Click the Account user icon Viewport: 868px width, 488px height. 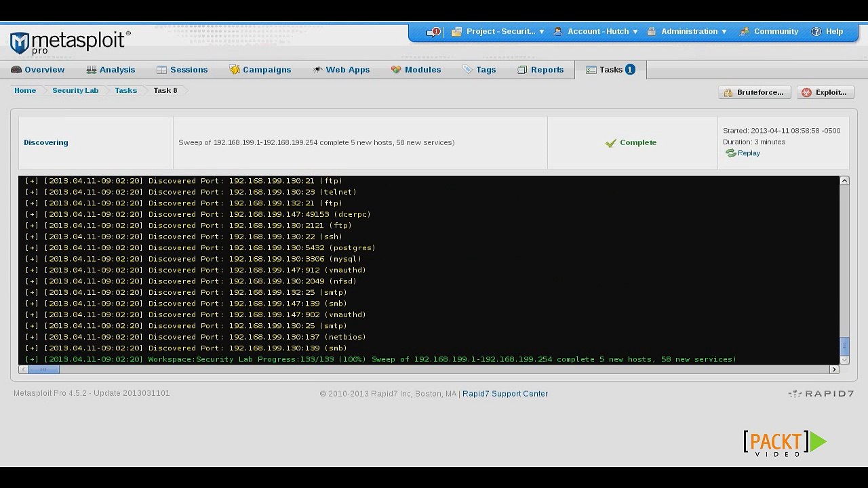[558, 32]
